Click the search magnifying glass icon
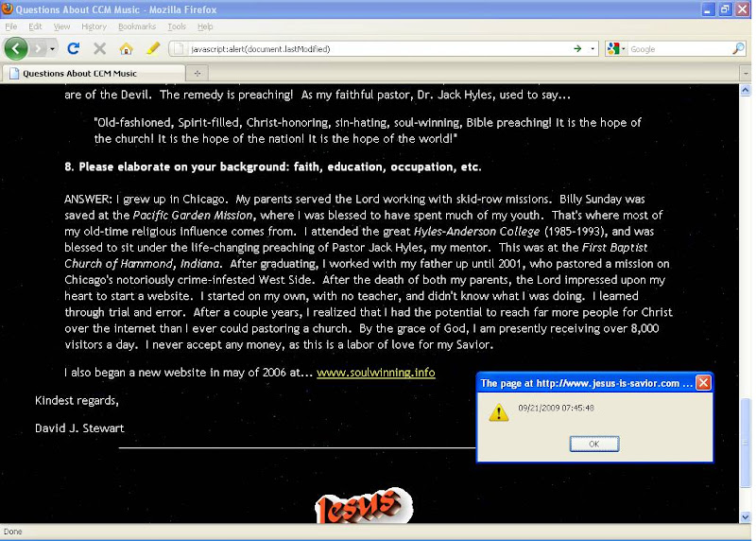The height and width of the screenshot is (541, 756). (738, 49)
